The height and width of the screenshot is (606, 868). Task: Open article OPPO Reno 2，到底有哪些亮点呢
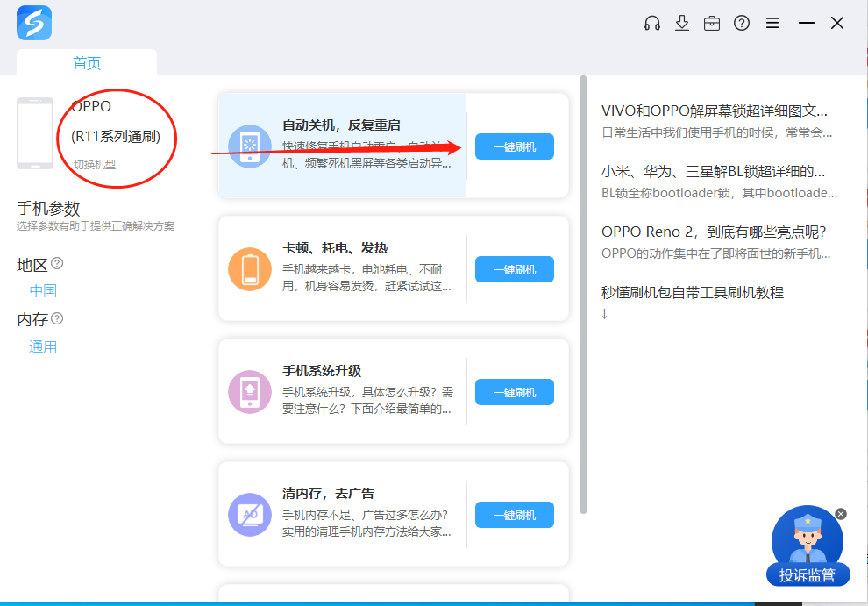[x=714, y=232]
